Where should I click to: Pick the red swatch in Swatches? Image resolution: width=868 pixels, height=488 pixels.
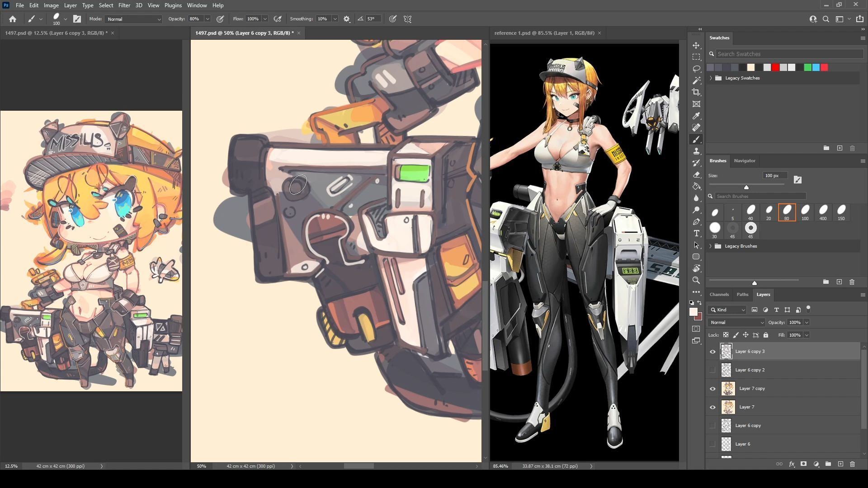click(x=775, y=67)
